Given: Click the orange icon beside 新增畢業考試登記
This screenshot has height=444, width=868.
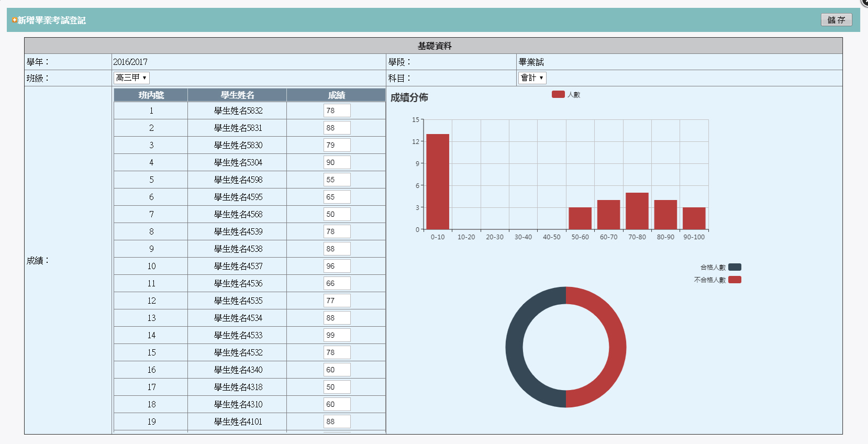Looking at the screenshot, I should pyautogui.click(x=14, y=20).
